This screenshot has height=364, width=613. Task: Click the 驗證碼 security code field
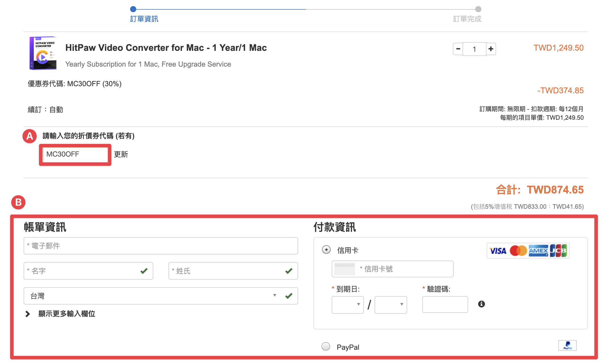(x=445, y=304)
